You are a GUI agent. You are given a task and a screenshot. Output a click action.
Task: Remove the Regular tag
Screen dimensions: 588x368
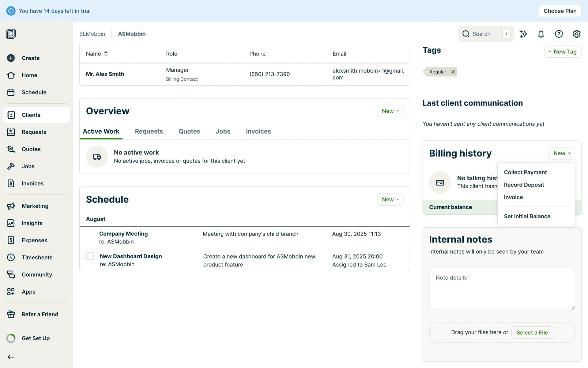pos(453,72)
